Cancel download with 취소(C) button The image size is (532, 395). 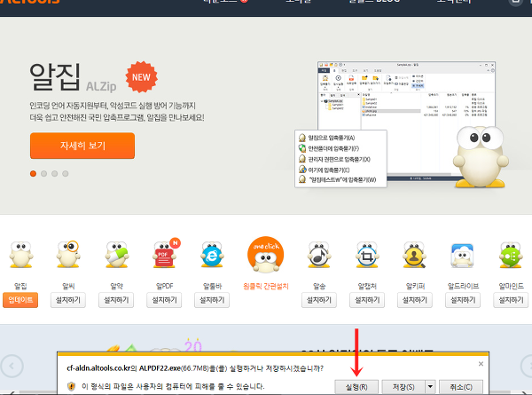coord(461,387)
